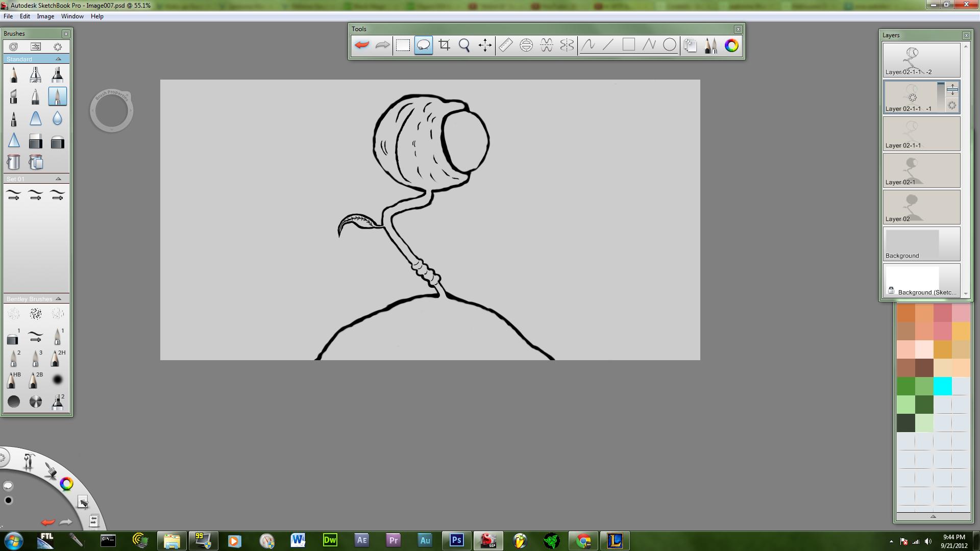
Task: Select layer Layer 02-1-1 -2
Action: pyautogui.click(x=922, y=60)
